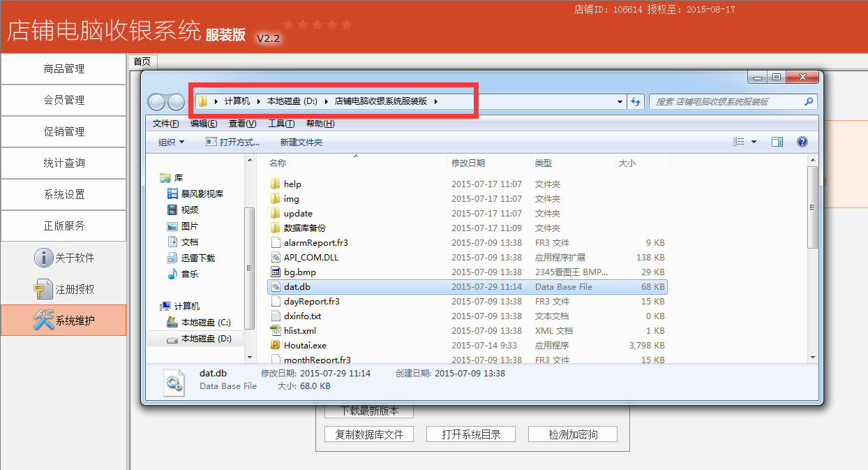Select 库 node in navigation pane

point(172,177)
